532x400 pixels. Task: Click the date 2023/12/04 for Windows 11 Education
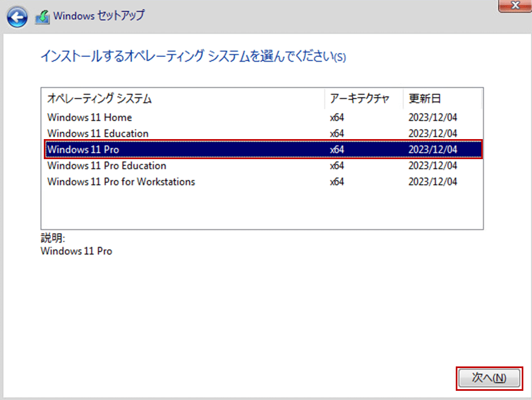[x=433, y=134]
